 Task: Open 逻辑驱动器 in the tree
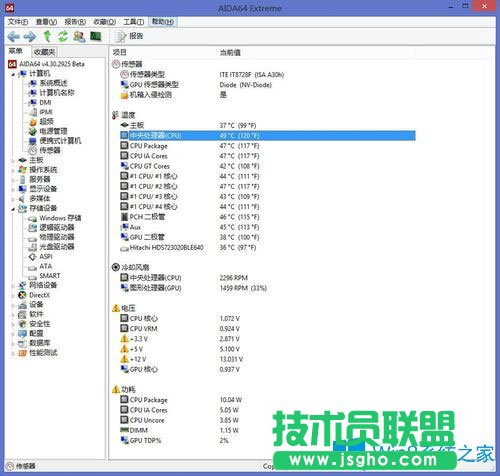click(x=52, y=228)
